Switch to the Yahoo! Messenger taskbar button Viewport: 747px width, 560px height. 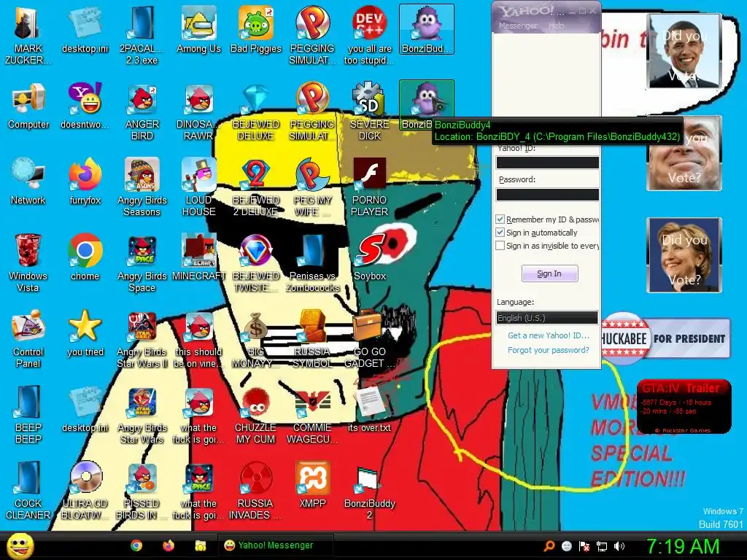pyautogui.click(x=275, y=545)
